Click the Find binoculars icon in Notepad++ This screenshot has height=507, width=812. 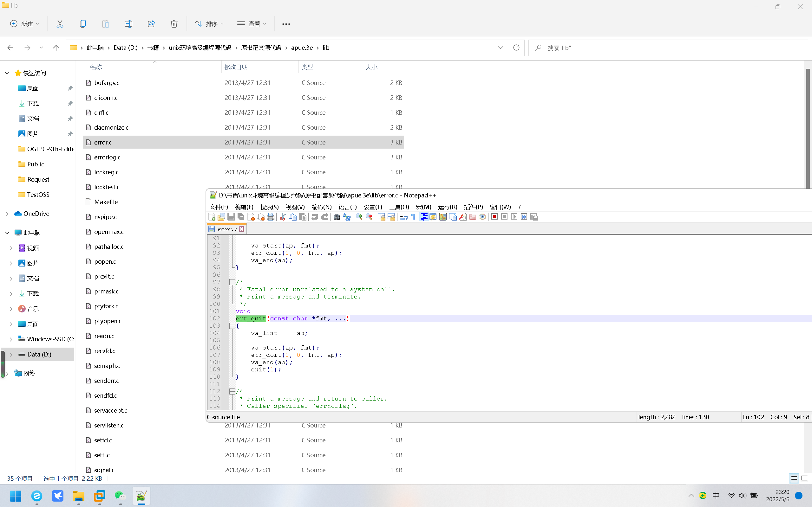(x=337, y=217)
